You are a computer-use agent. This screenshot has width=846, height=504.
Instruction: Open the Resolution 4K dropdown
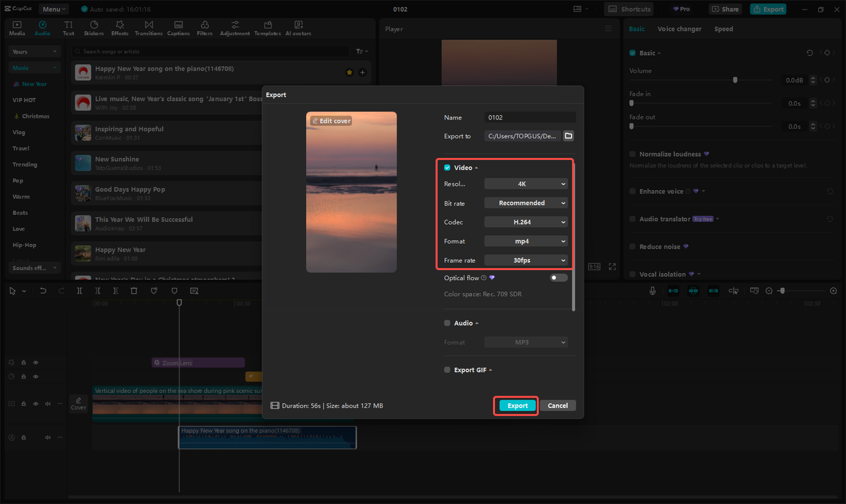(x=526, y=184)
